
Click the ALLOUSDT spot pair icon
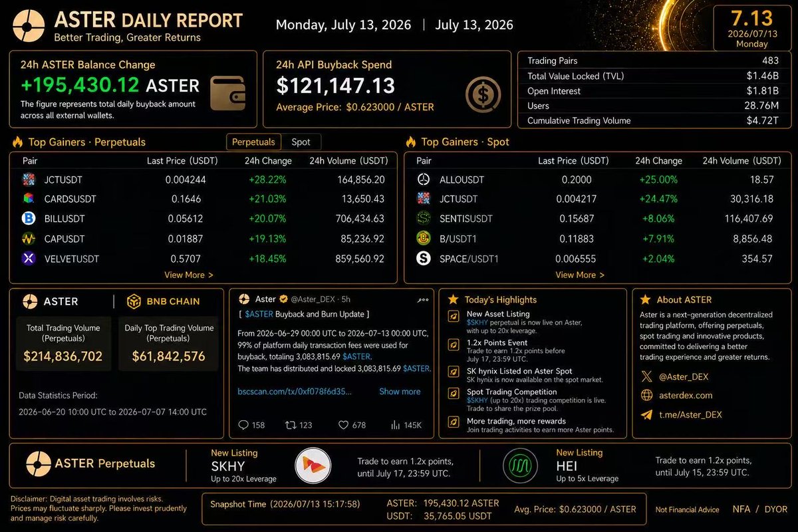coord(423,180)
